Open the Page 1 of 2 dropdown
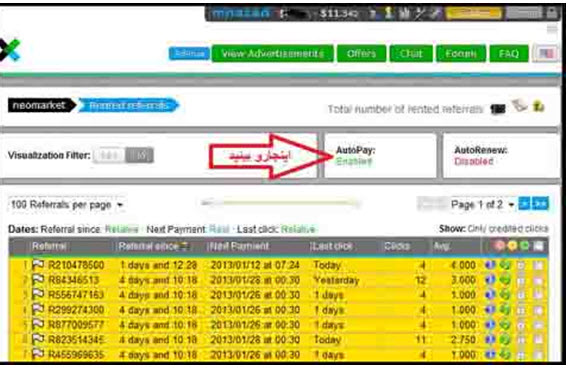571x370 pixels. coord(482,204)
